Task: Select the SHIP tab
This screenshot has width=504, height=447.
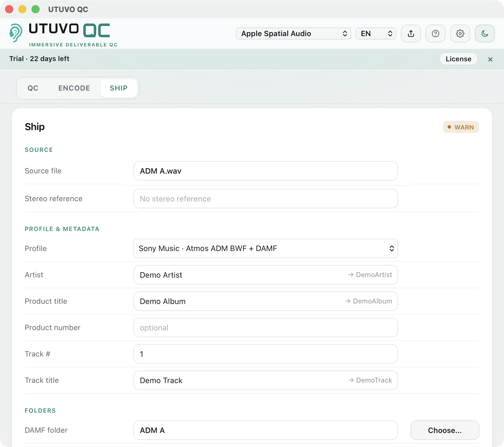Action: pyautogui.click(x=119, y=88)
